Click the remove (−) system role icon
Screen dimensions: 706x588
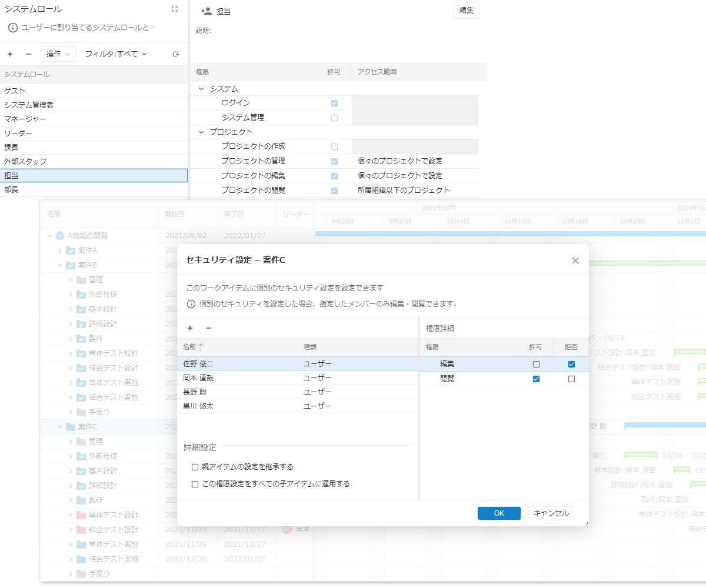pos(28,54)
